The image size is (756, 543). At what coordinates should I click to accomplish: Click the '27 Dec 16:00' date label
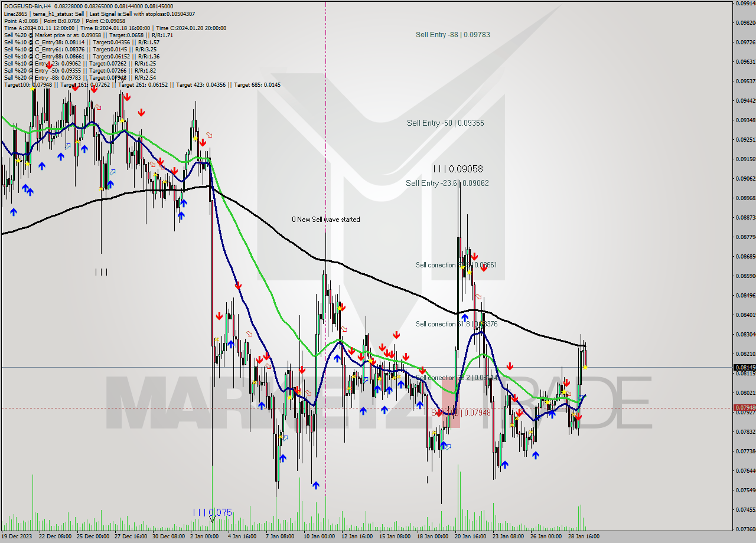[x=131, y=537]
